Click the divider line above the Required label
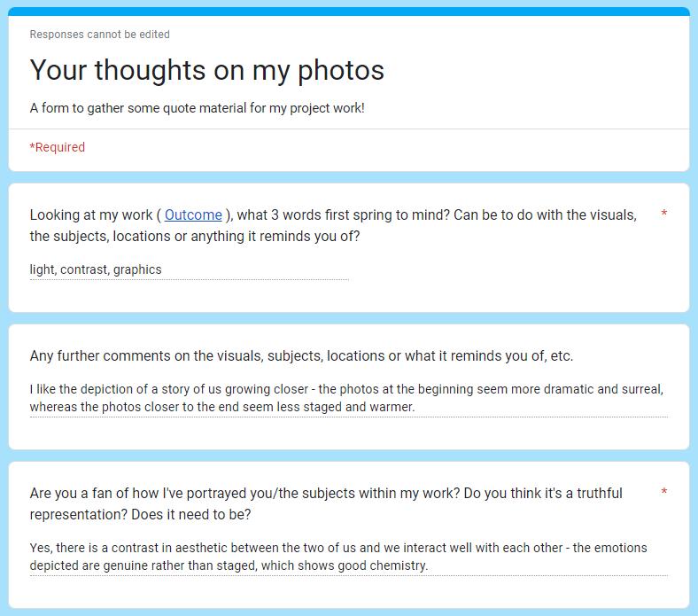The width and height of the screenshot is (698, 616). [x=349, y=129]
